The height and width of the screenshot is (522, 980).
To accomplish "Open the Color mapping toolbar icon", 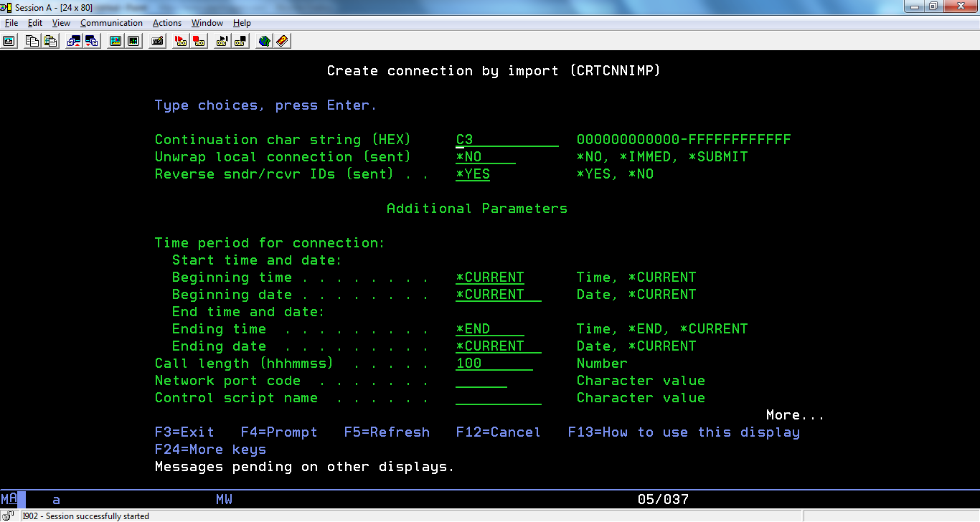I will (133, 41).
